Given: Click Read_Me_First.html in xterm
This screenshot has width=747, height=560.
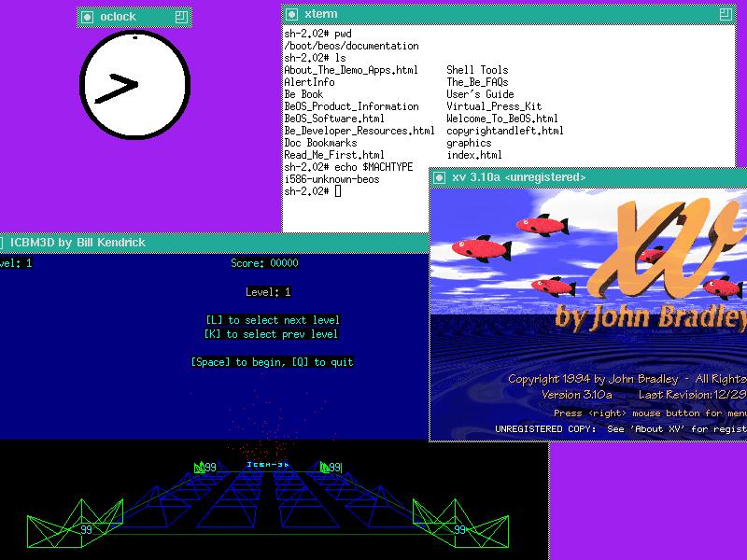Looking at the screenshot, I should click(x=334, y=155).
